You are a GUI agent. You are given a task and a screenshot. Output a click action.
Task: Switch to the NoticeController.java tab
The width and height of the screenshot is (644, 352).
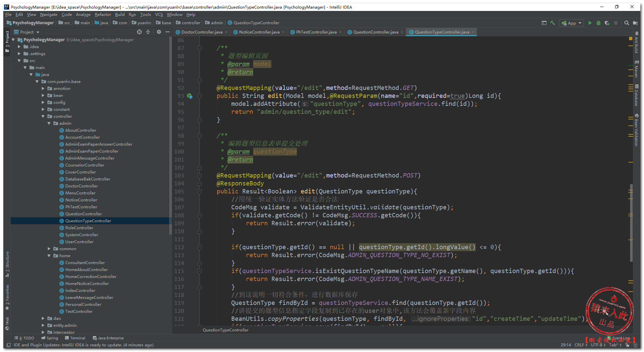(x=259, y=32)
